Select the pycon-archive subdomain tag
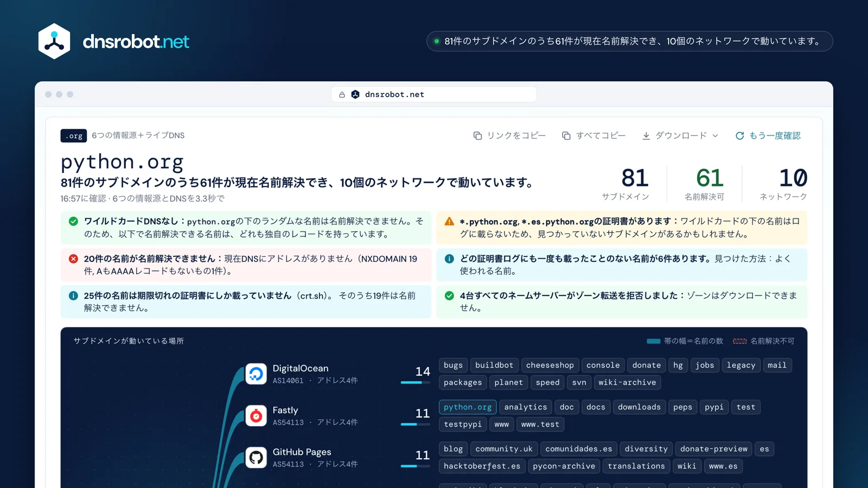 click(x=564, y=466)
